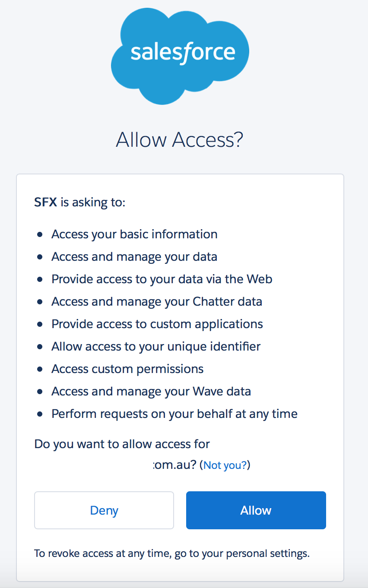Click the Allow button
368x588 pixels.
coord(256,510)
